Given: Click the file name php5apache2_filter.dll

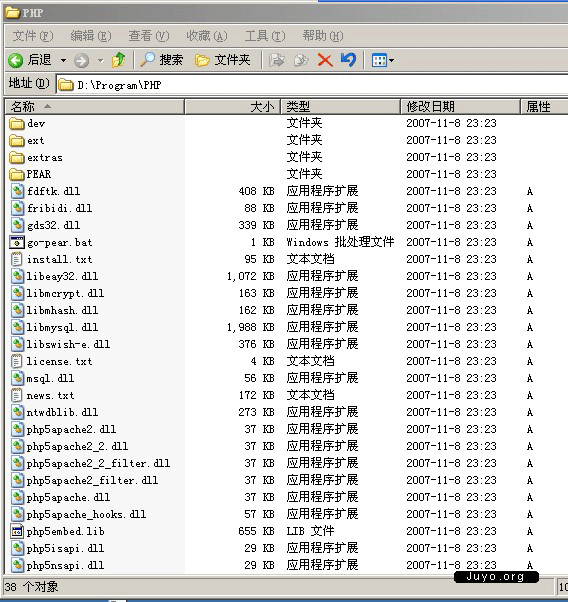Looking at the screenshot, I should tap(92, 480).
